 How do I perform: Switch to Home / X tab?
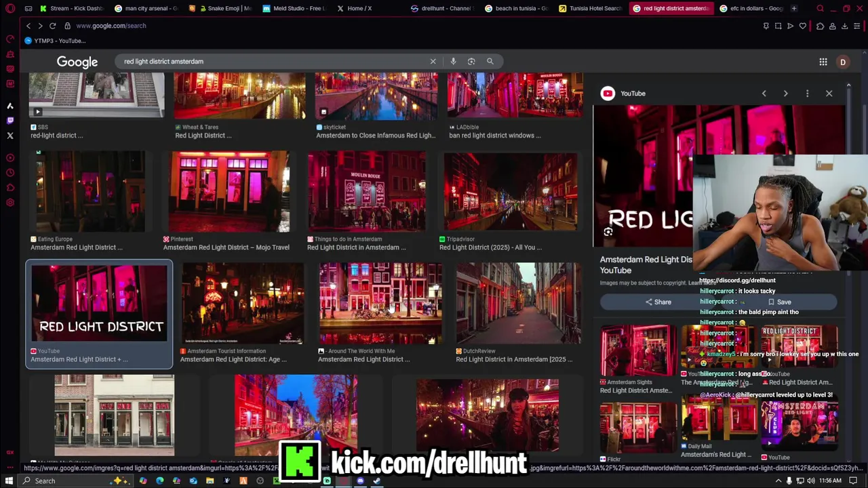click(369, 8)
